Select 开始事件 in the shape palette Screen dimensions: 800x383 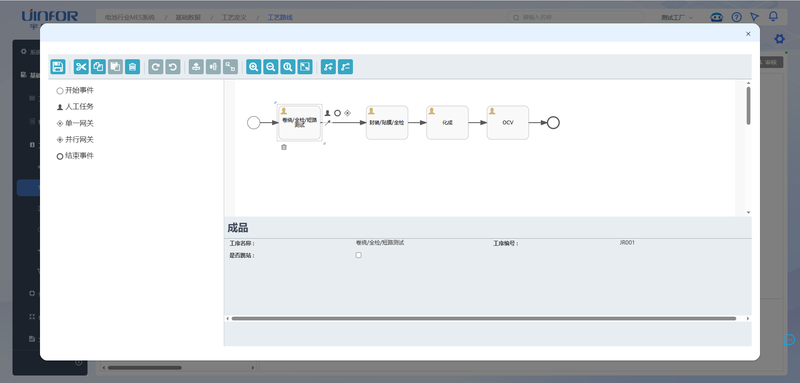coord(75,90)
